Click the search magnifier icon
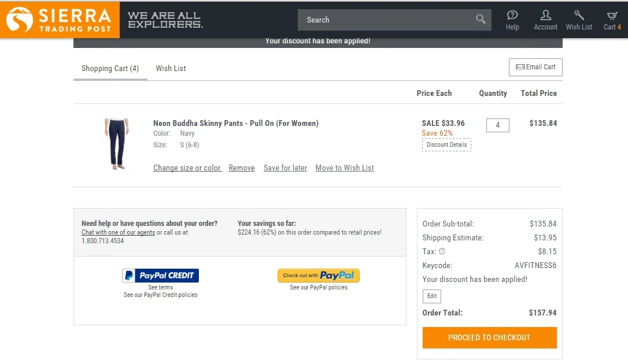Viewport: 628px width, 364px height. 481,19
